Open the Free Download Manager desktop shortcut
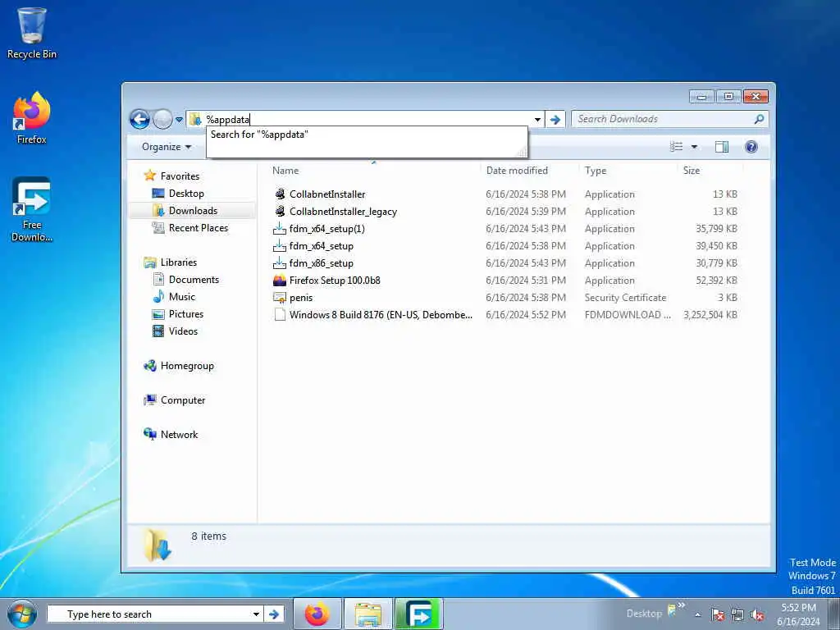Viewport: 840px width, 630px height. pos(32,209)
